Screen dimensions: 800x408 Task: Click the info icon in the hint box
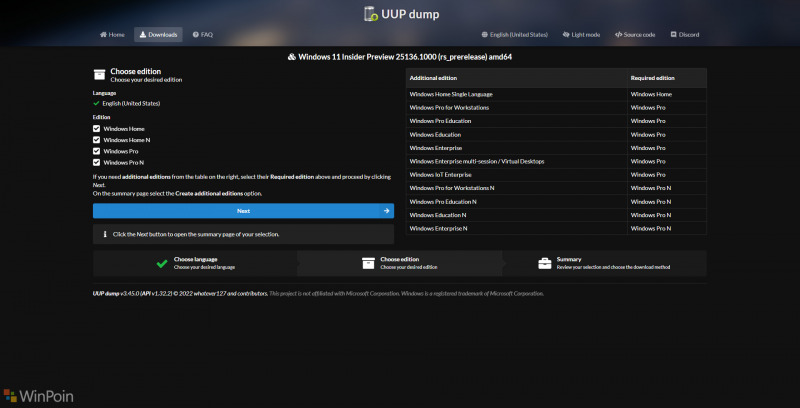point(105,234)
